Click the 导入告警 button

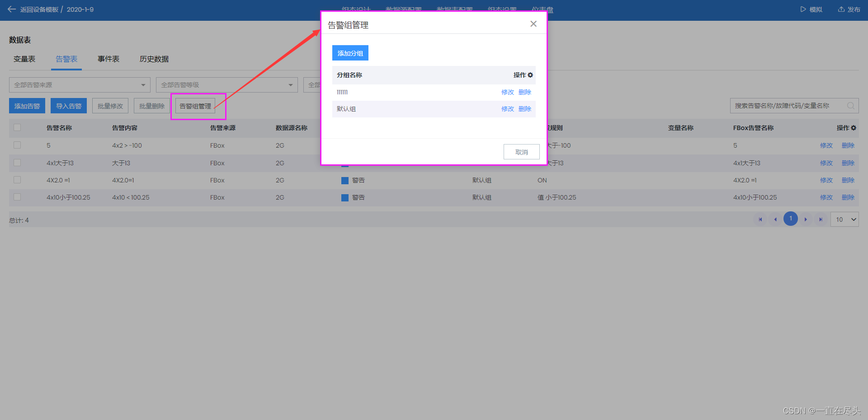click(69, 106)
